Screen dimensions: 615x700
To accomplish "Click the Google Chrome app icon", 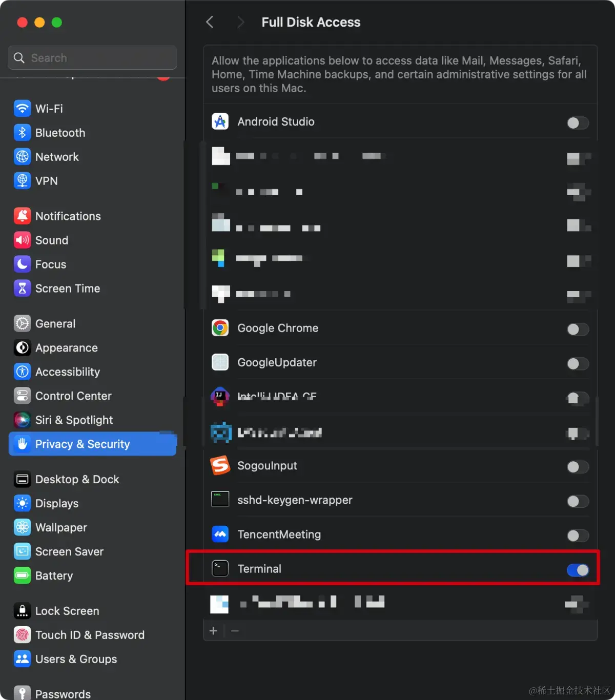I will pos(220,328).
